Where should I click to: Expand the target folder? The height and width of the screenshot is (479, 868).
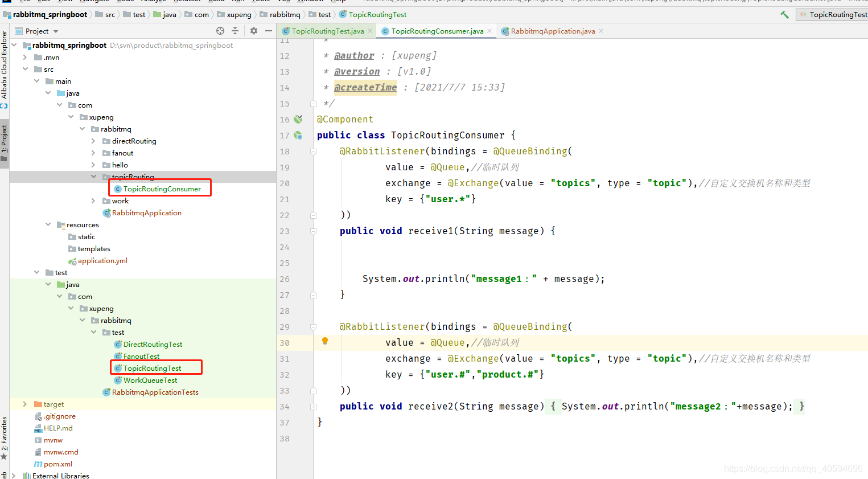(x=25, y=404)
